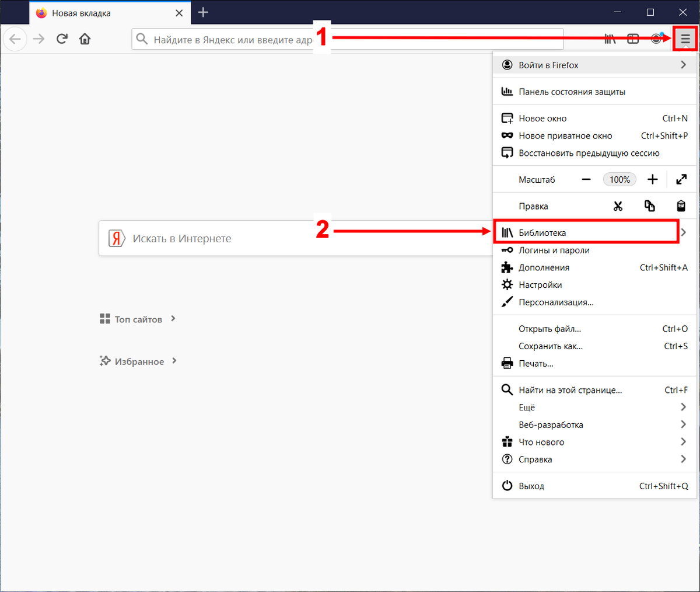Image resolution: width=700 pixels, height=592 pixels.
Task: Click the Copy icon next to scissors
Action: (649, 206)
